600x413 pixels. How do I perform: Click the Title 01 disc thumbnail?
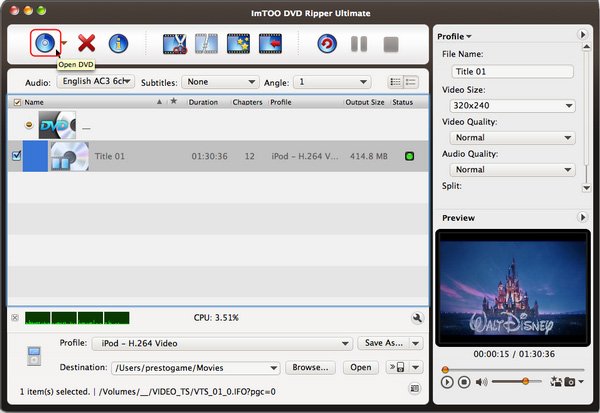(70, 156)
